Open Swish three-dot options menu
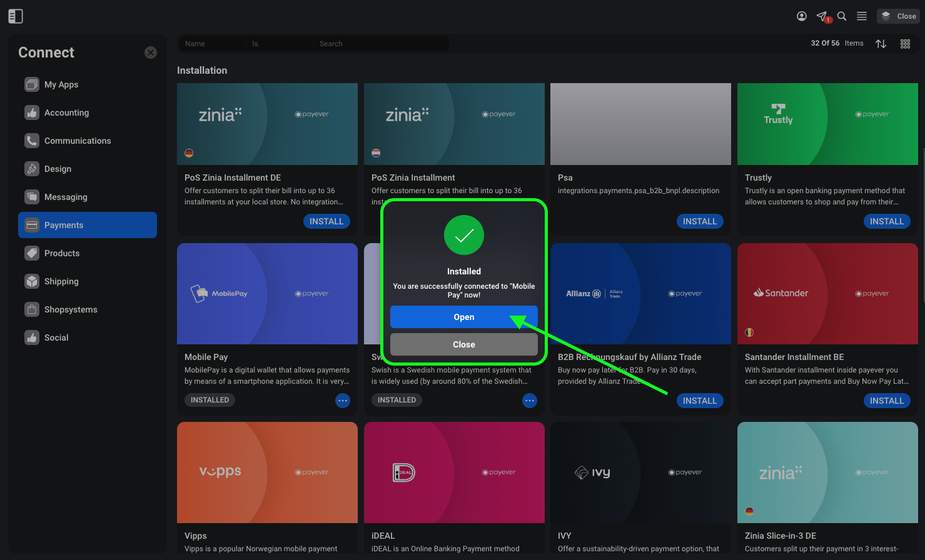Image resolution: width=925 pixels, height=560 pixels. click(530, 401)
